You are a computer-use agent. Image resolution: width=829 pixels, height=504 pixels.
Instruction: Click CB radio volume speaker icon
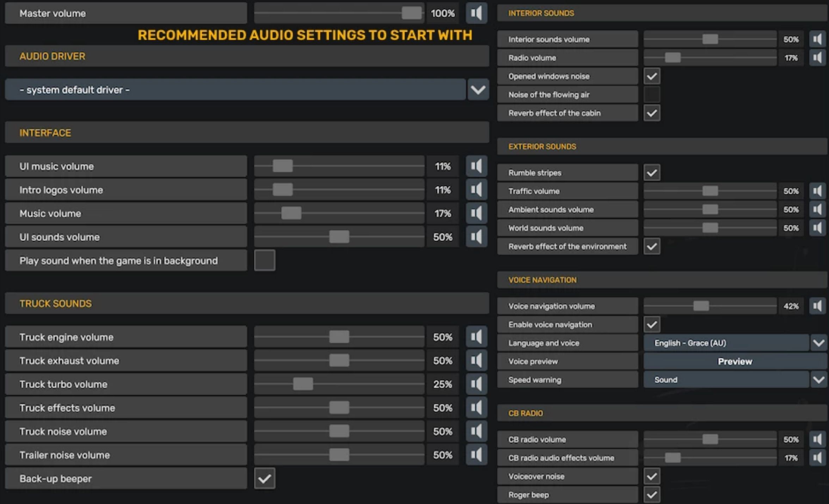[x=817, y=439]
